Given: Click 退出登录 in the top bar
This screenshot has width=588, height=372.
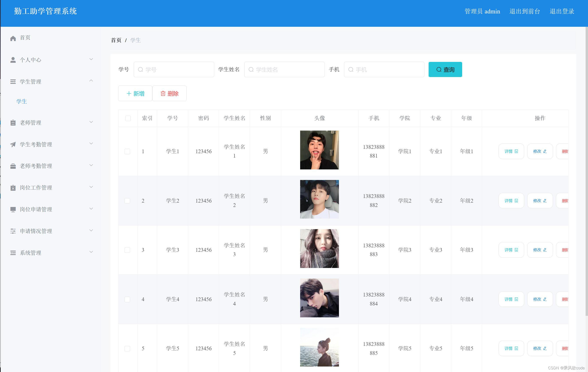Looking at the screenshot, I should pos(562,11).
